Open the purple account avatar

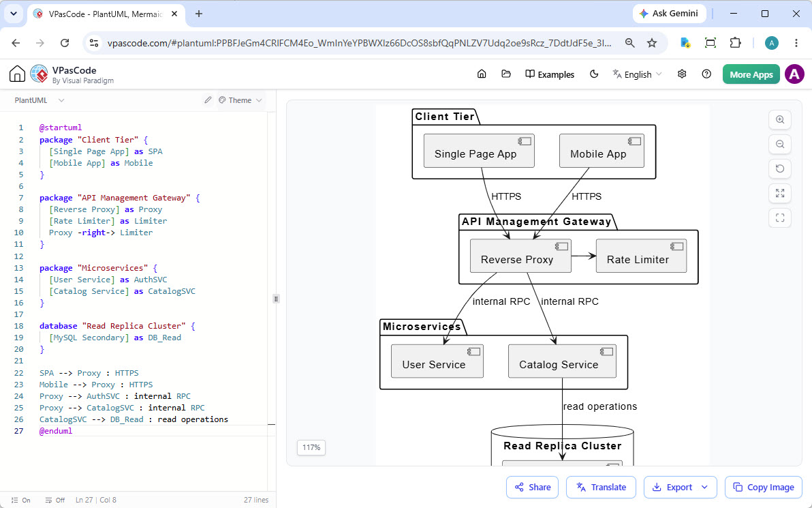(x=794, y=74)
